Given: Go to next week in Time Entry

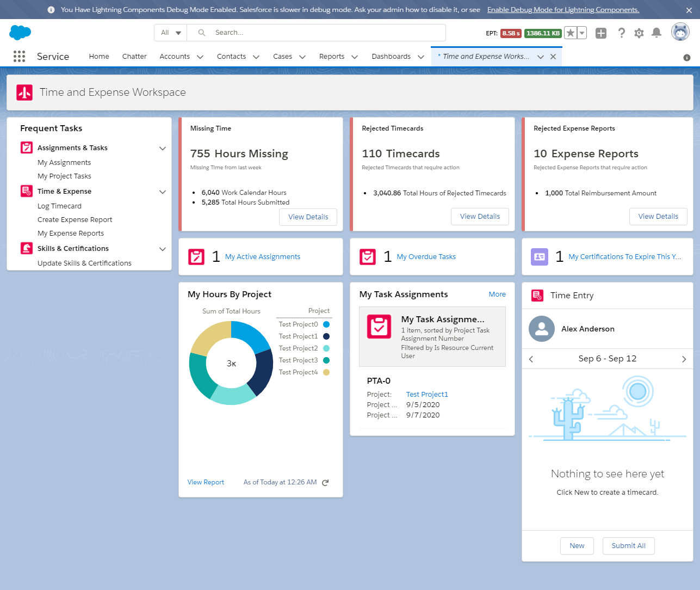Looking at the screenshot, I should tap(684, 359).
